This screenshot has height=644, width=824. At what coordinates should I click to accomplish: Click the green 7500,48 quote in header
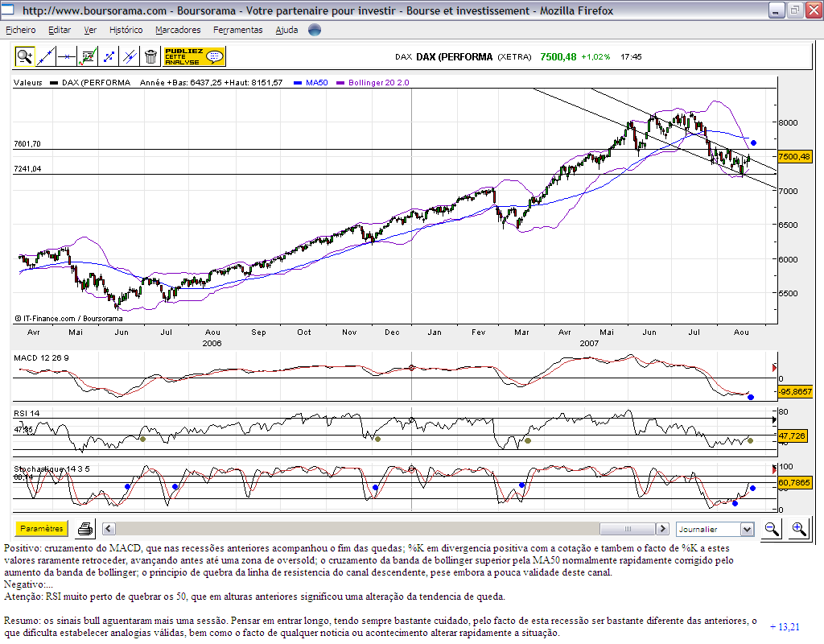point(558,57)
